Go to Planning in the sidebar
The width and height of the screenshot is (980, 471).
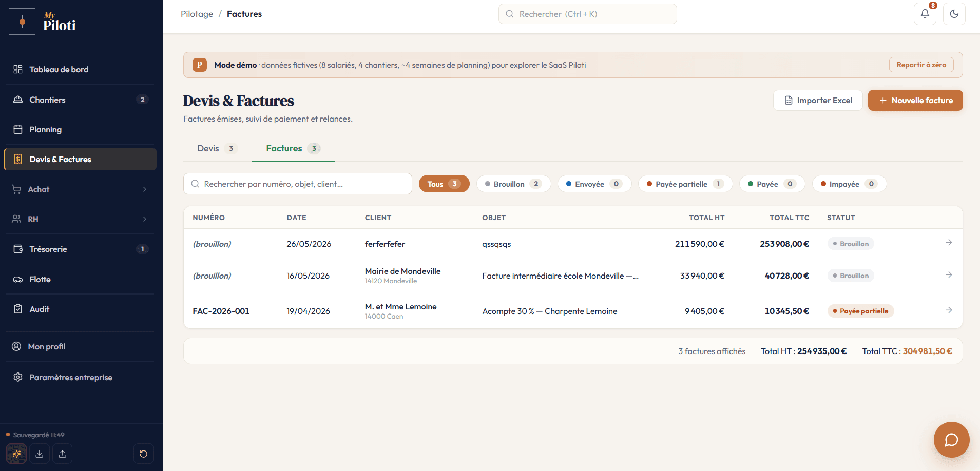80,129
